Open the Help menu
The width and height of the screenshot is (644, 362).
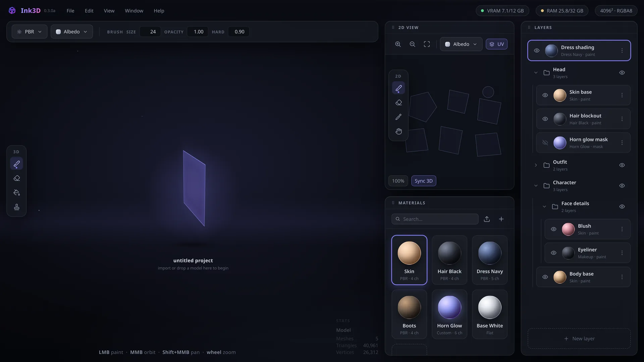(159, 11)
